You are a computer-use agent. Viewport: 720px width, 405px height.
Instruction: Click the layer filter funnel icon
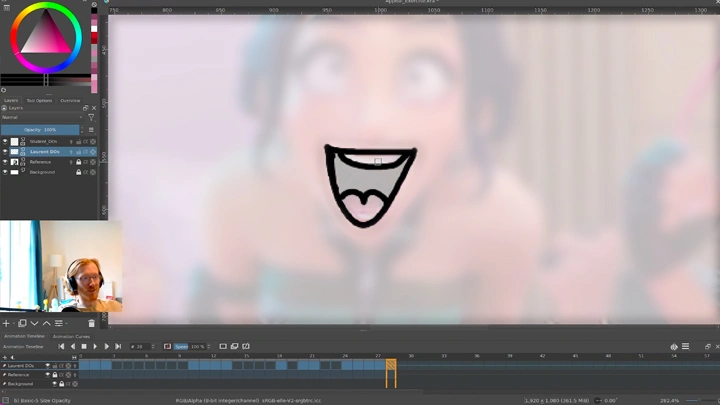[91, 117]
